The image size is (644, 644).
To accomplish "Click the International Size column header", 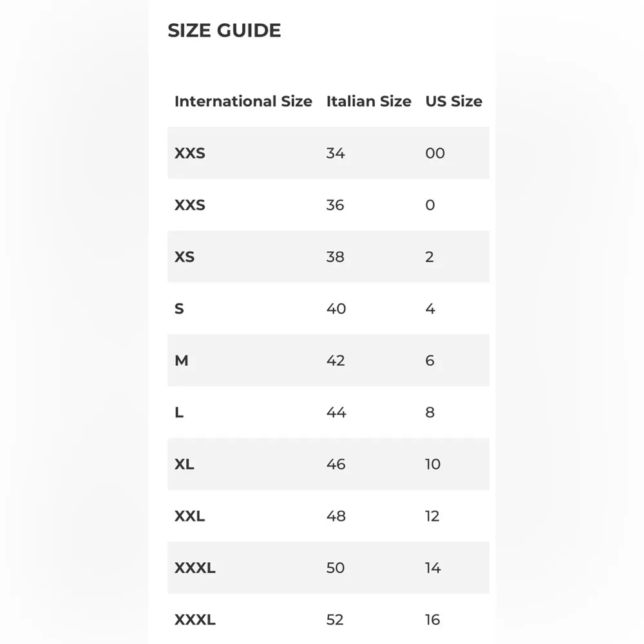I will click(243, 101).
